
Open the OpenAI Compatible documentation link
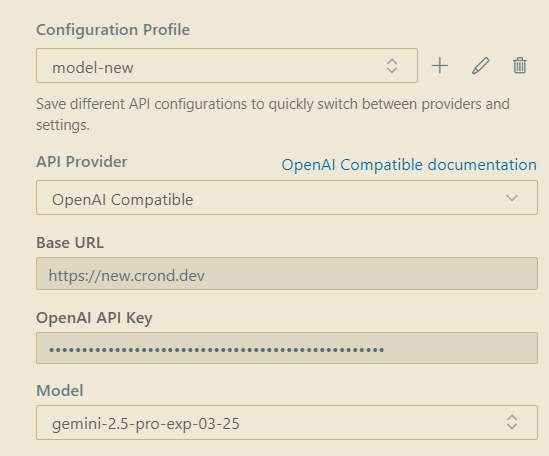coord(409,165)
